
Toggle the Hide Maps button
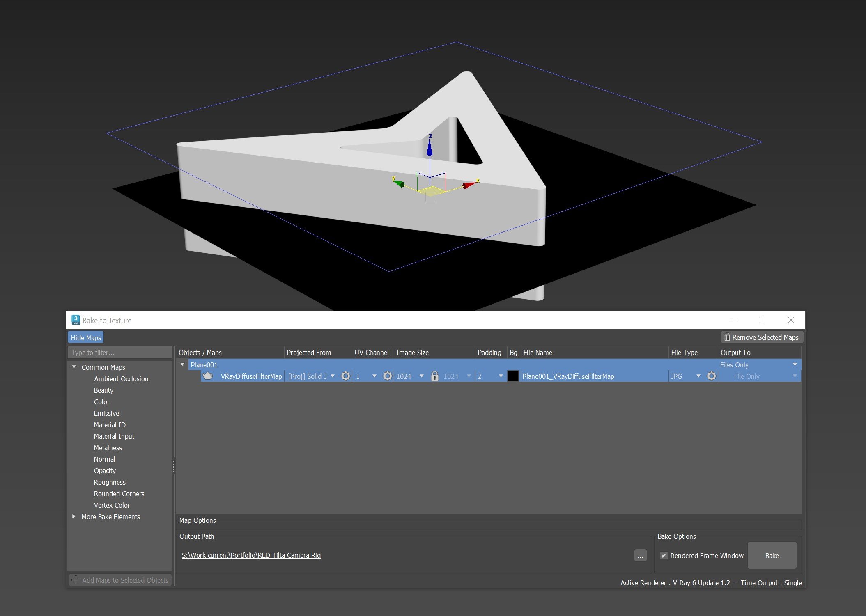click(86, 338)
